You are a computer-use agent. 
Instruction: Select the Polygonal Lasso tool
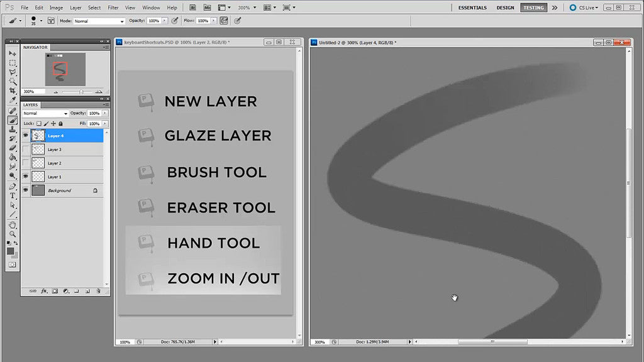click(x=13, y=72)
